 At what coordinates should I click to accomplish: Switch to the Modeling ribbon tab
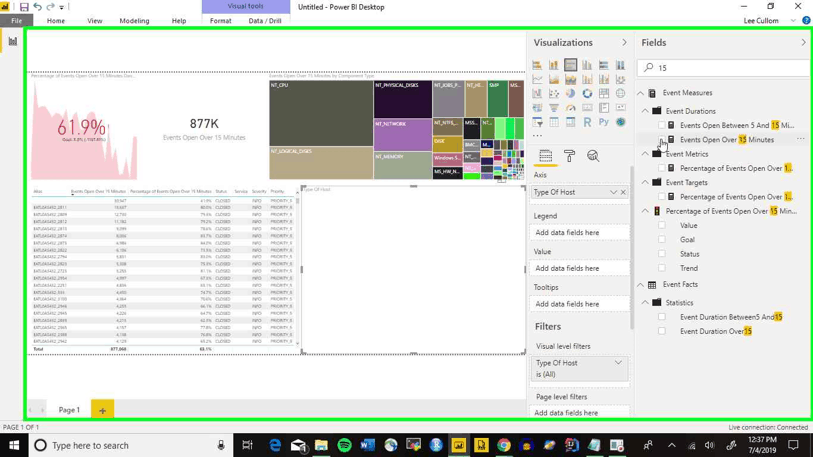click(134, 21)
